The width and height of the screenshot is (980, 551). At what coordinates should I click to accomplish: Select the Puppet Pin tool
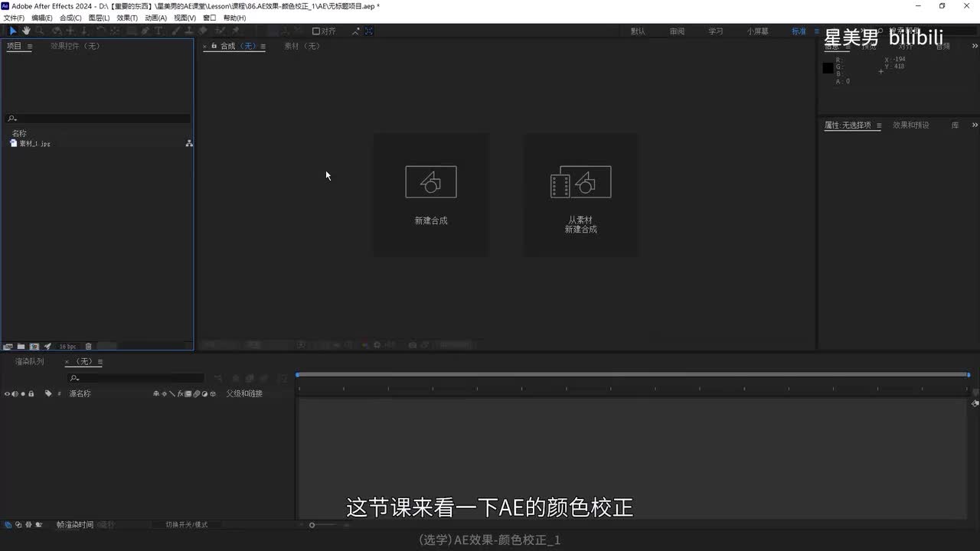click(x=236, y=31)
